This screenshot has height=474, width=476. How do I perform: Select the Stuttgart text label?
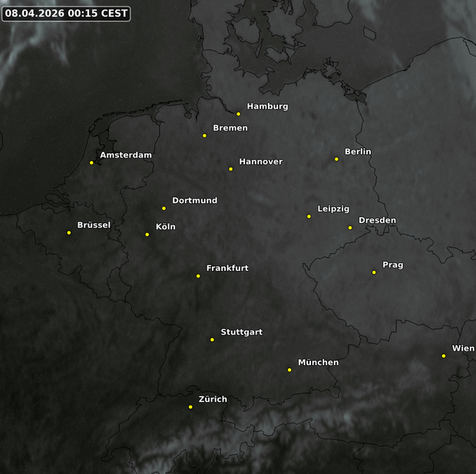point(241,332)
